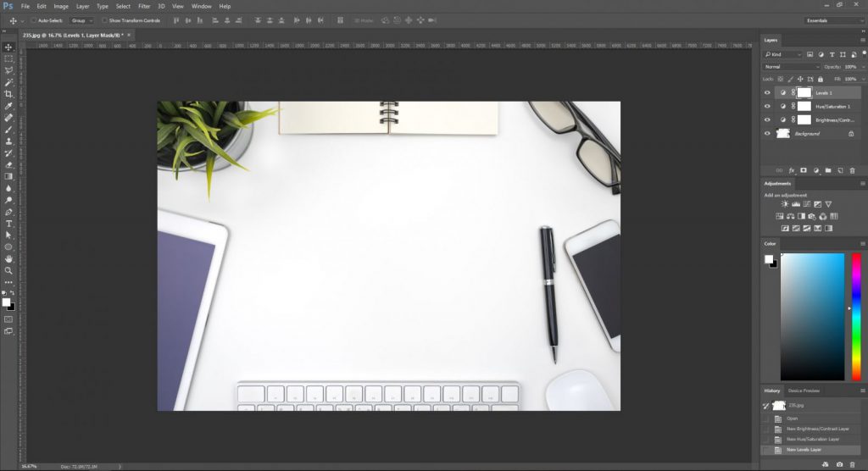This screenshot has width=868, height=471.
Task: Open the blend mode Normal dropdown
Action: coord(792,66)
